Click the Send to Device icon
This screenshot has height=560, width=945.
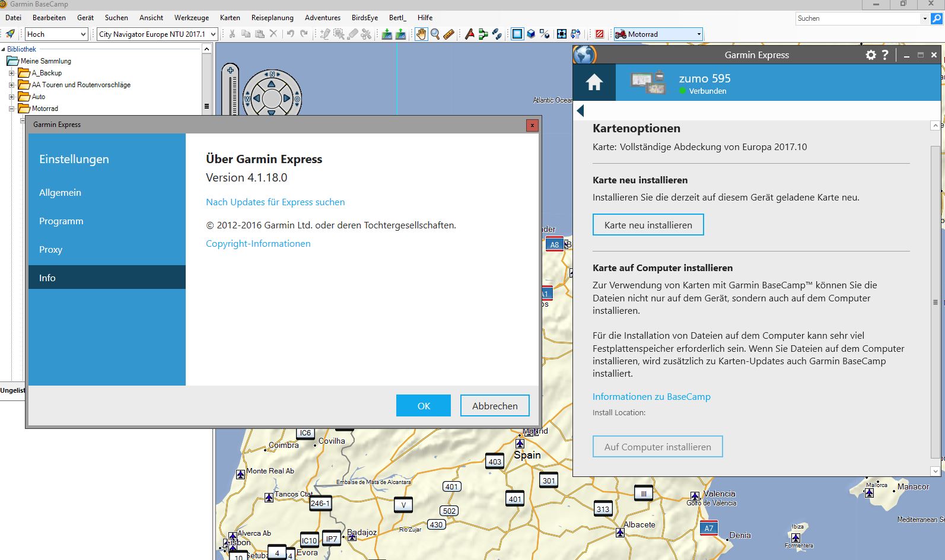point(387,34)
